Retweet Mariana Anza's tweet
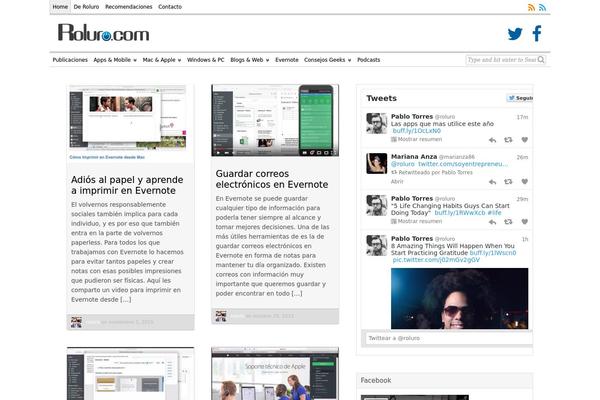The height and width of the screenshot is (400, 600). 508,181
